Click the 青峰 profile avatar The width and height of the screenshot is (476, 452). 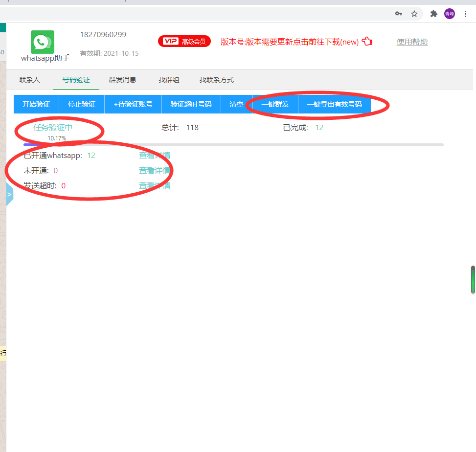pyautogui.click(x=449, y=14)
